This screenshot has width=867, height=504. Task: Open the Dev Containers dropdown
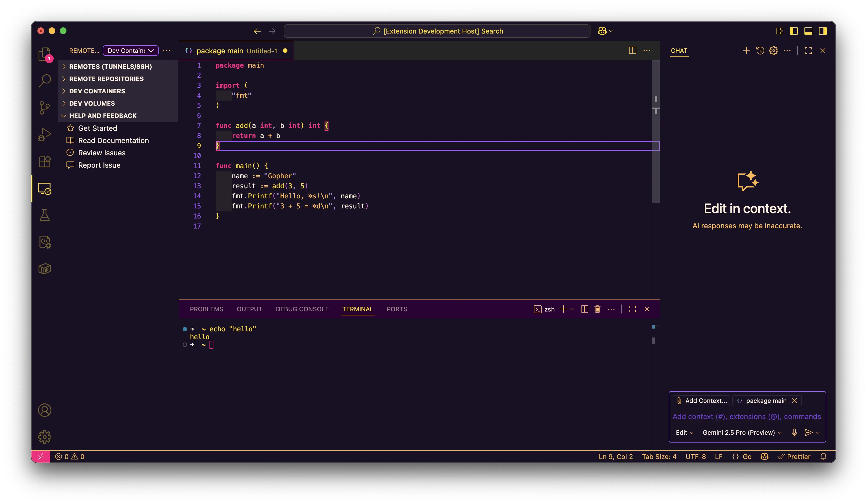tap(130, 51)
